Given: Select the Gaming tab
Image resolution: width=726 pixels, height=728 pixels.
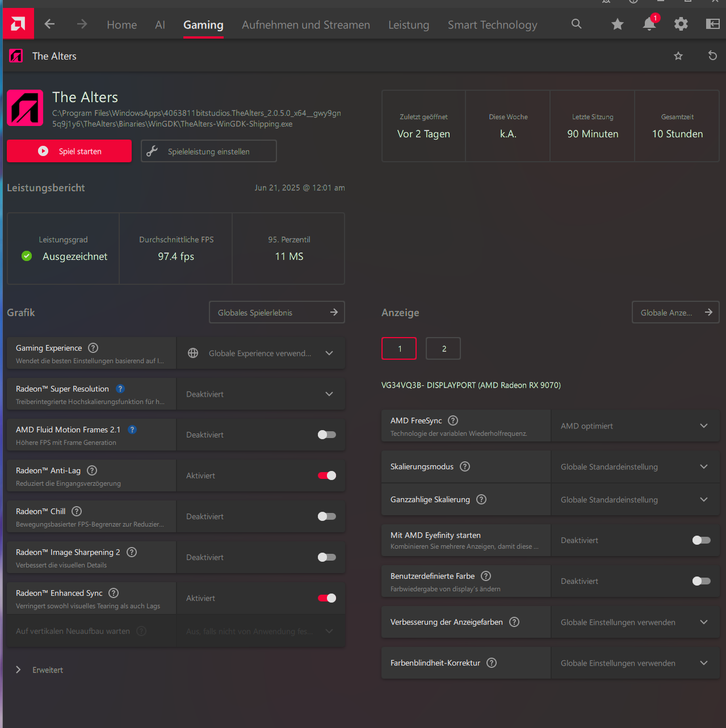Looking at the screenshot, I should click(x=203, y=24).
